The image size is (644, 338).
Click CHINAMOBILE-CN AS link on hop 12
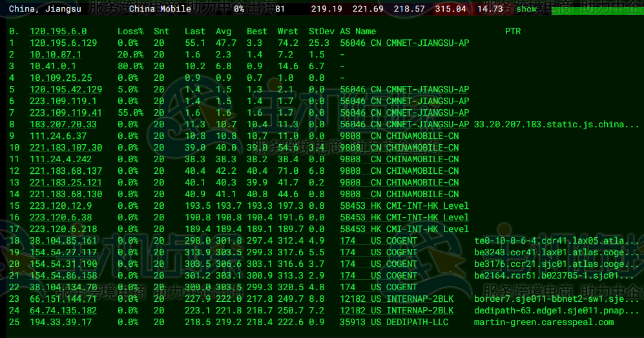[x=399, y=171]
